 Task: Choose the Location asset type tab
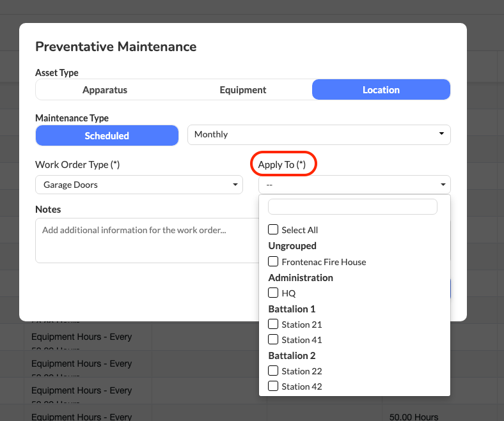(381, 90)
